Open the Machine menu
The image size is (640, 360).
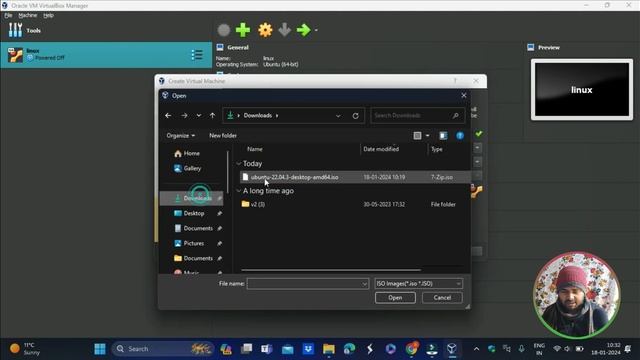tap(28, 16)
